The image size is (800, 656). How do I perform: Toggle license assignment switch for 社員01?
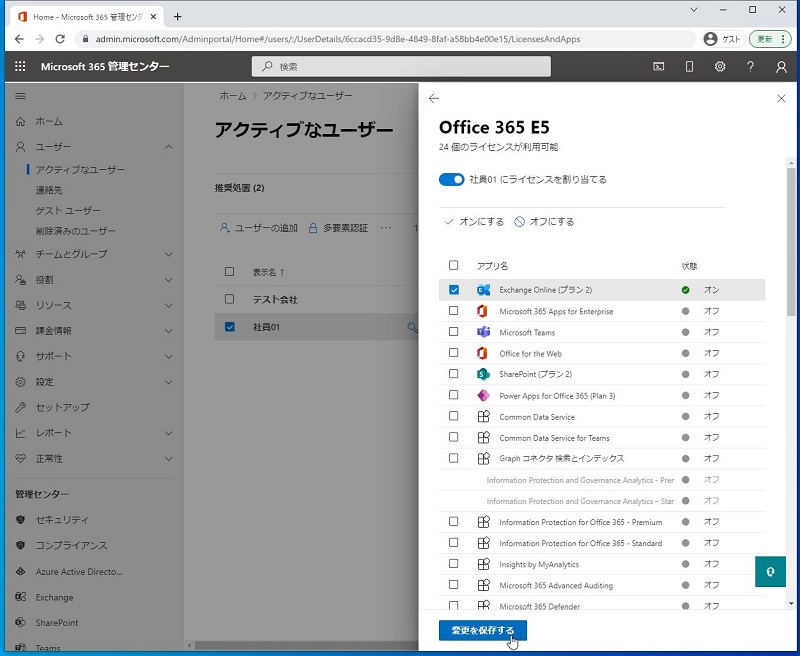click(x=452, y=180)
